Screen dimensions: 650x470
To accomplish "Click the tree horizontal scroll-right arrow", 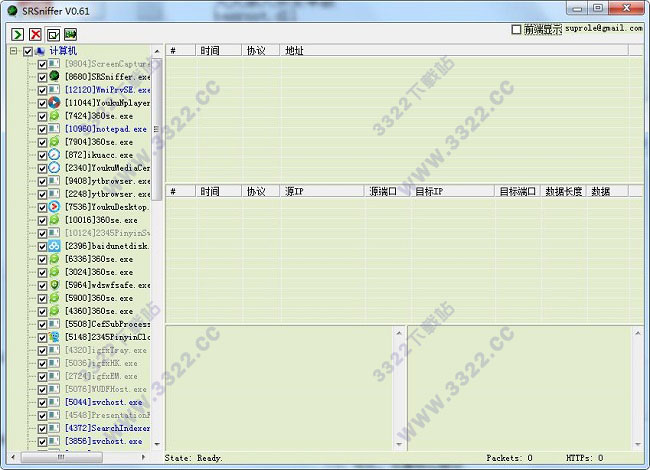I will (143, 457).
